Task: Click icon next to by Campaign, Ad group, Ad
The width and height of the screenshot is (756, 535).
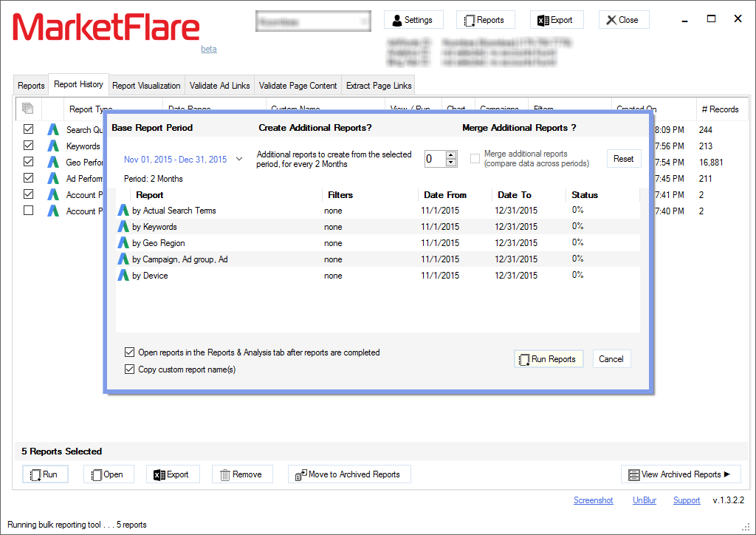Action: (123, 259)
